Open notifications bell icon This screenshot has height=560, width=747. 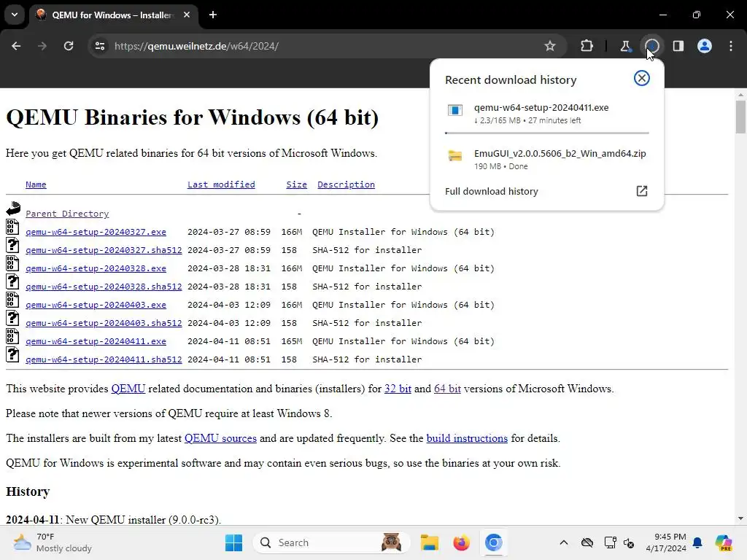(x=697, y=542)
